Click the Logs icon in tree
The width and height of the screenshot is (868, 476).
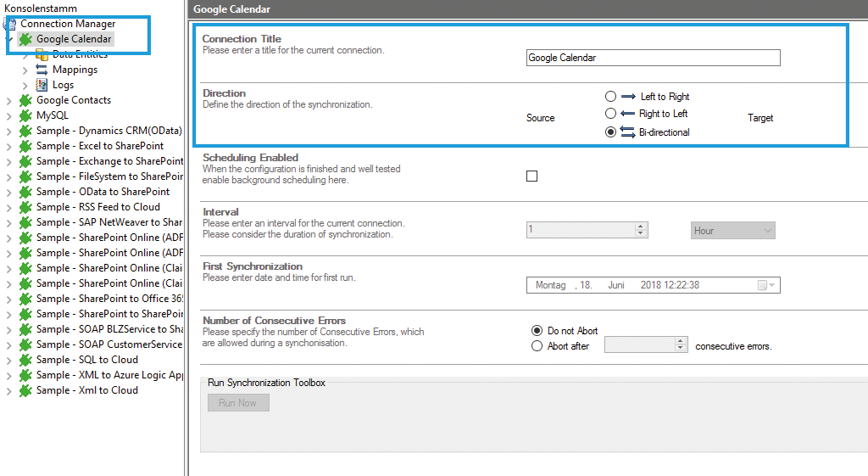pyautogui.click(x=42, y=85)
